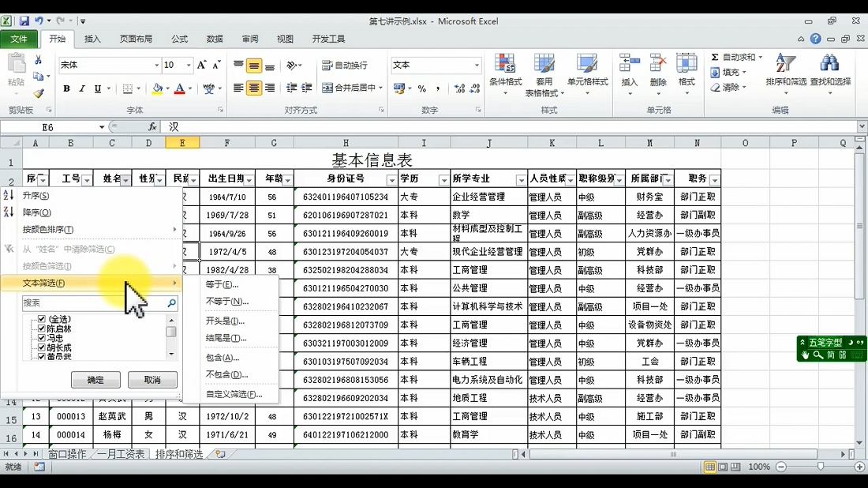Open Conditional Formatting (条件格式)
This screenshot has width=868, height=488.
tap(505, 75)
